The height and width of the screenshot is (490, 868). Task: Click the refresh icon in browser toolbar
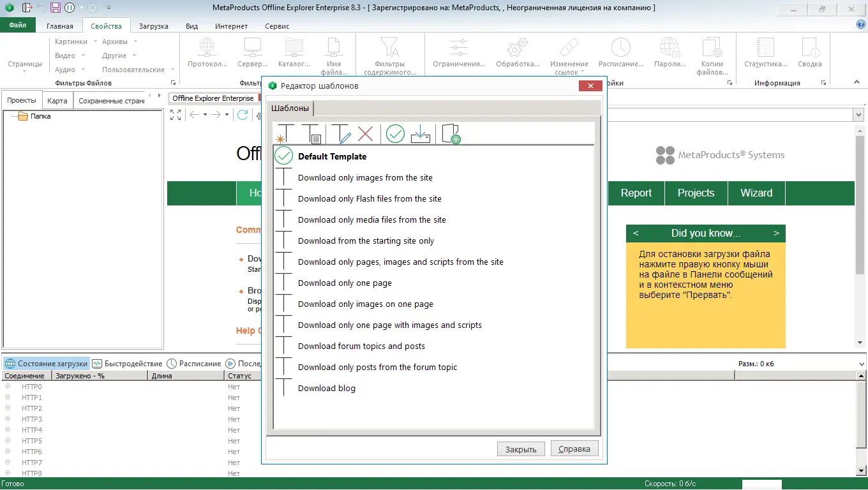click(243, 115)
